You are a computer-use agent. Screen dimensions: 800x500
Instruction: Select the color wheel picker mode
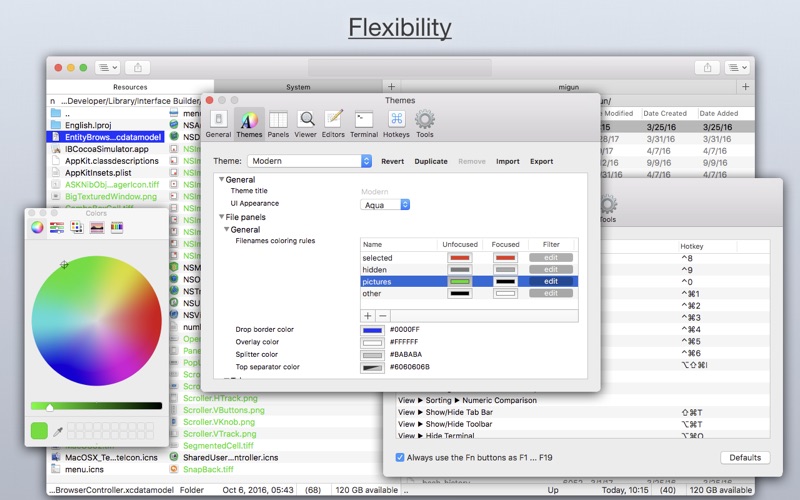(37, 228)
